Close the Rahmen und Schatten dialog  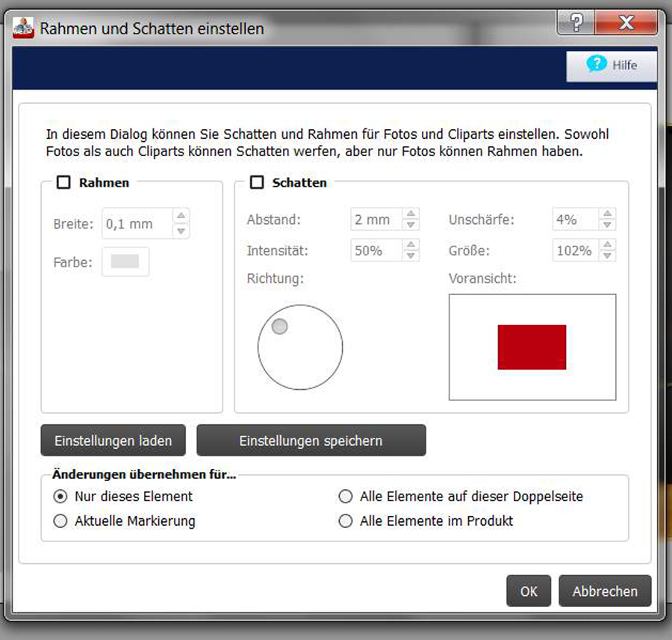[626, 22]
